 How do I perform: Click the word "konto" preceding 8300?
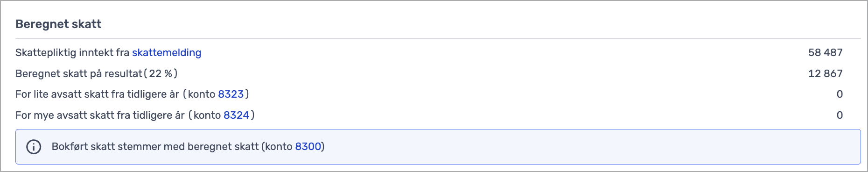click(x=279, y=147)
